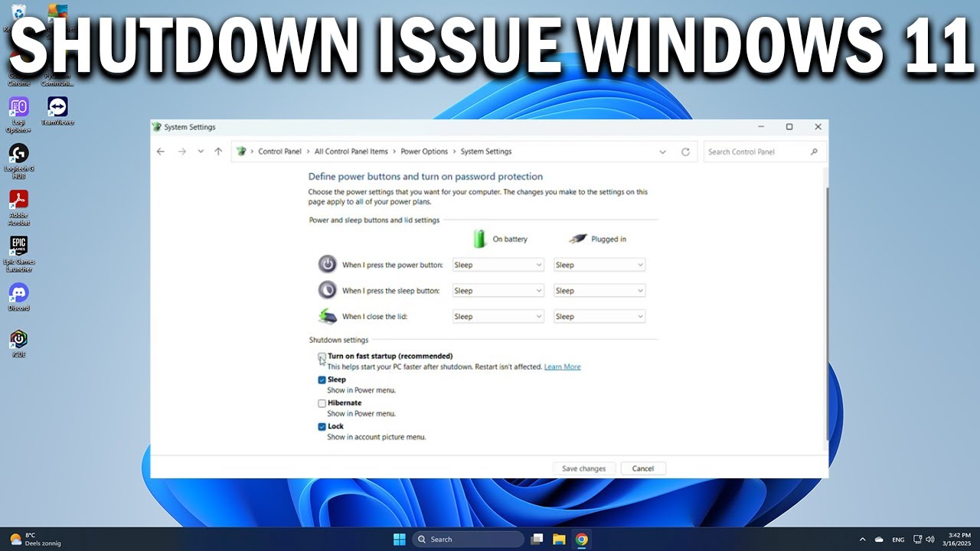Viewport: 980px width, 551px height.
Task: Click the power button icon
Action: coord(327,264)
